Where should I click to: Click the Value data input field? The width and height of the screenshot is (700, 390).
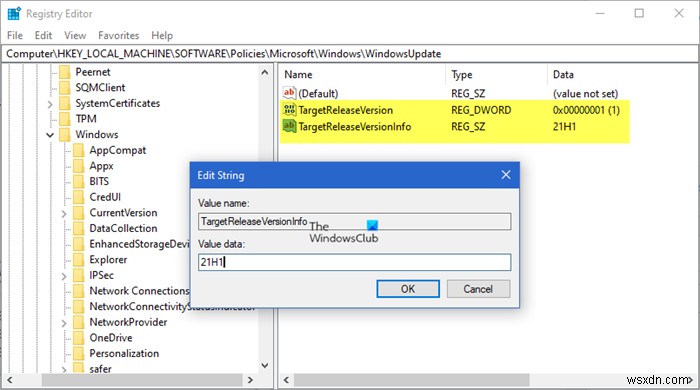click(354, 262)
